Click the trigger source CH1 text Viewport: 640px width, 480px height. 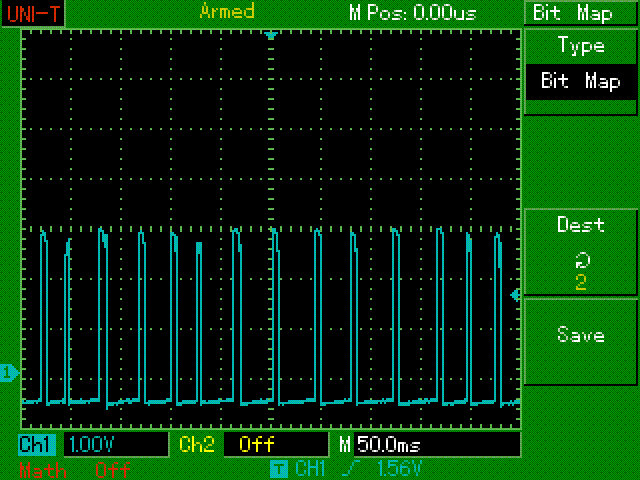coord(310,469)
